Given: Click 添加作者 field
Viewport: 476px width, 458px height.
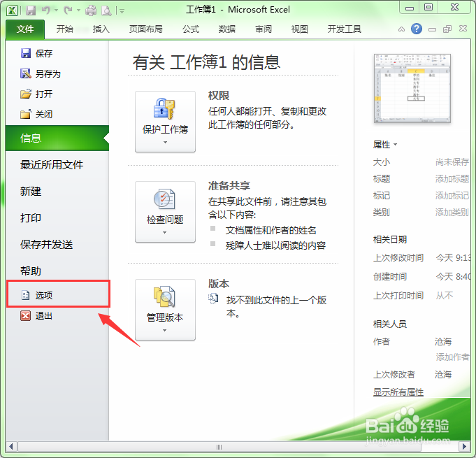Looking at the screenshot, I should pos(452,357).
